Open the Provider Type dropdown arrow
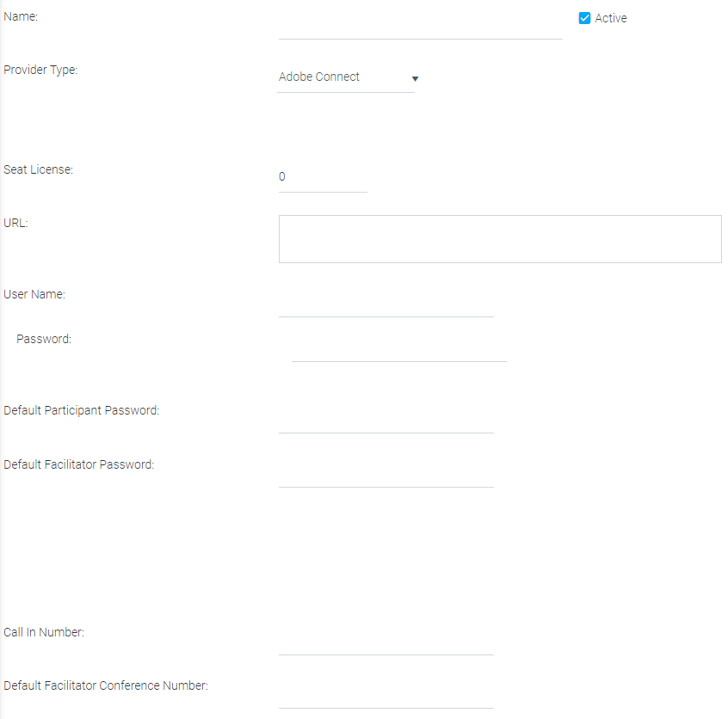Screen dimensions: 728x719 414,78
